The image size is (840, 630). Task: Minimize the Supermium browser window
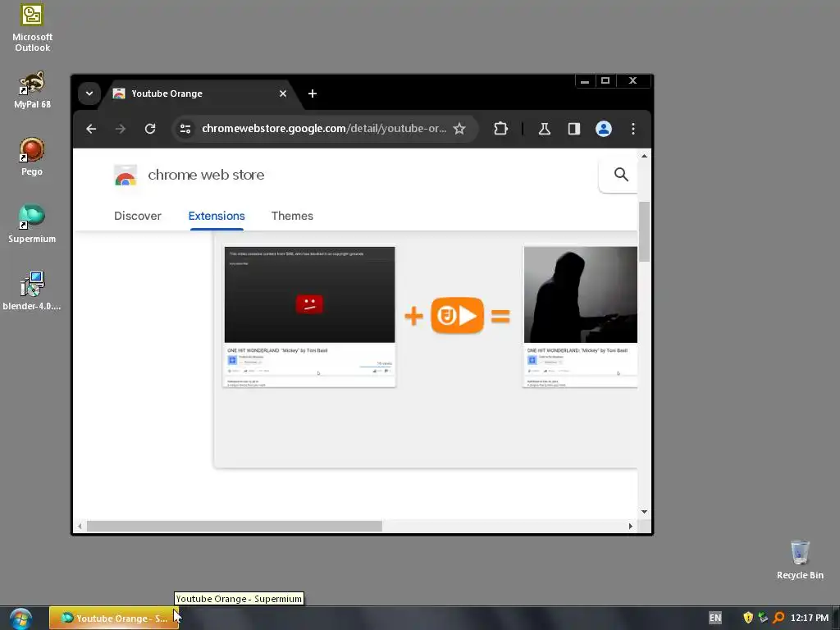pyautogui.click(x=585, y=81)
